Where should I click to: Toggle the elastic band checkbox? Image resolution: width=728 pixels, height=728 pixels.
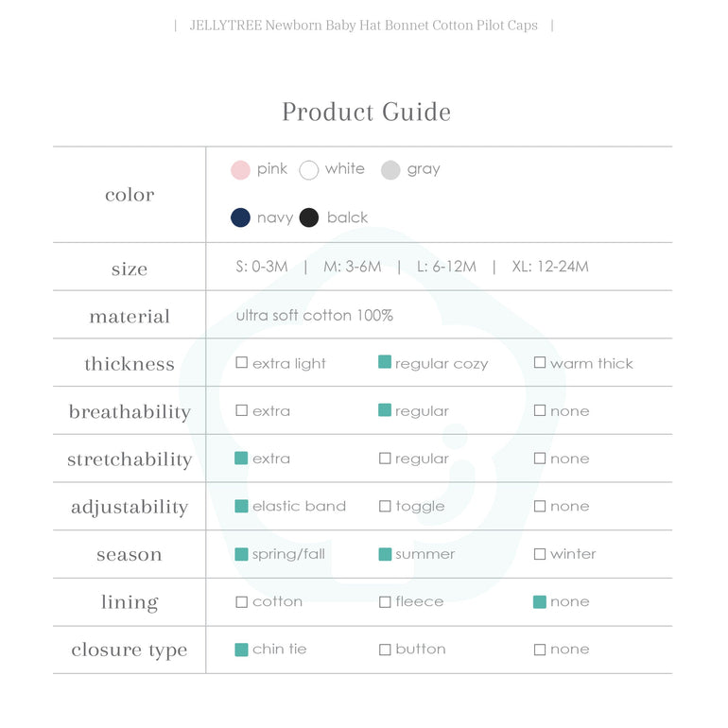242,507
